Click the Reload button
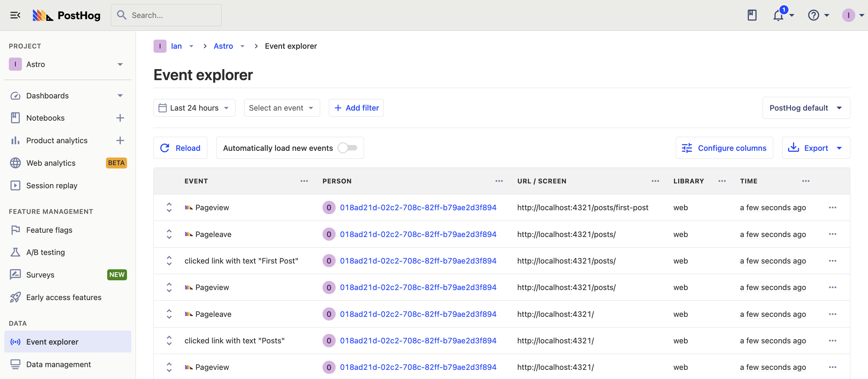The image size is (868, 379). point(180,148)
